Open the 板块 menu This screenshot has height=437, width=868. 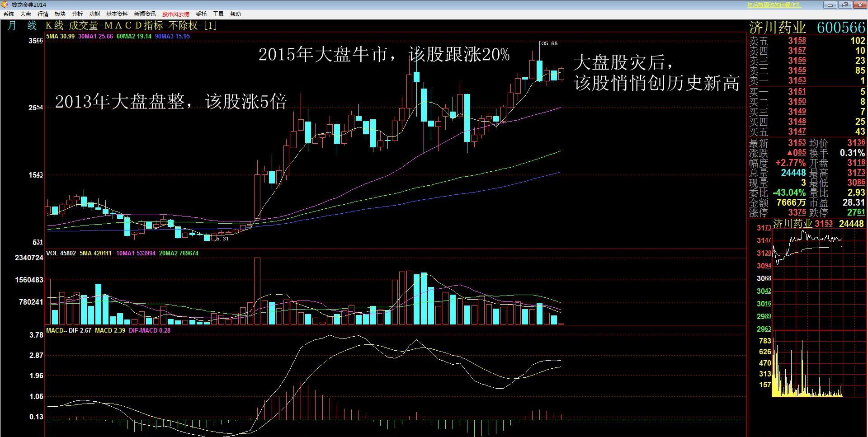[x=59, y=14]
